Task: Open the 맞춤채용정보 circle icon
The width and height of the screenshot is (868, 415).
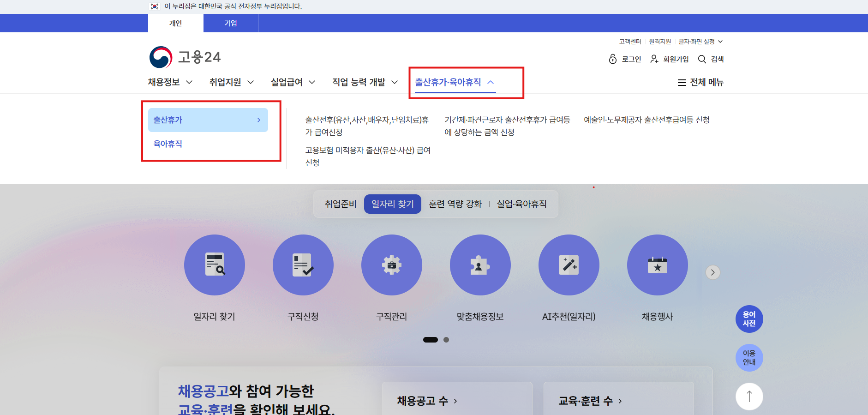Action: pos(480,265)
